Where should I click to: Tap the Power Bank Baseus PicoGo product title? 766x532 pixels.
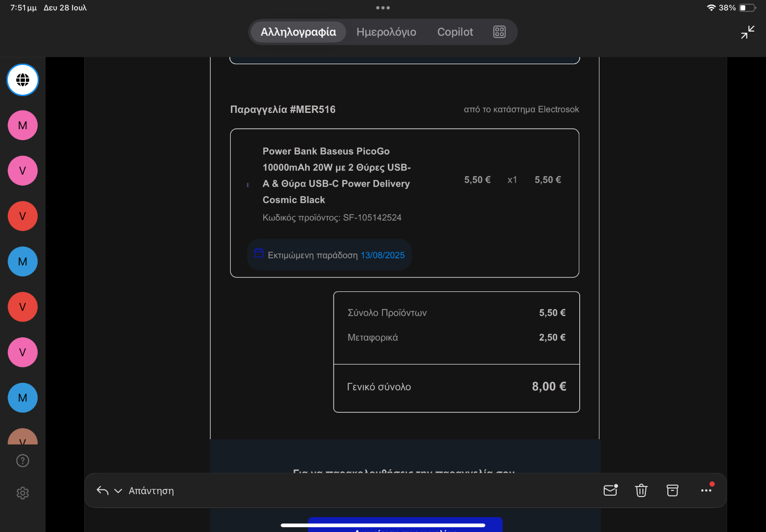[x=337, y=176]
